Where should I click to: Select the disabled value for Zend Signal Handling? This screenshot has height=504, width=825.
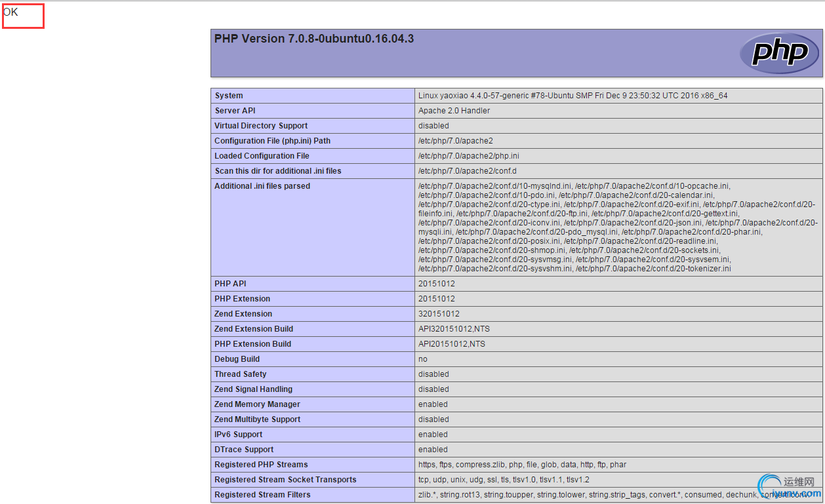pyautogui.click(x=433, y=389)
